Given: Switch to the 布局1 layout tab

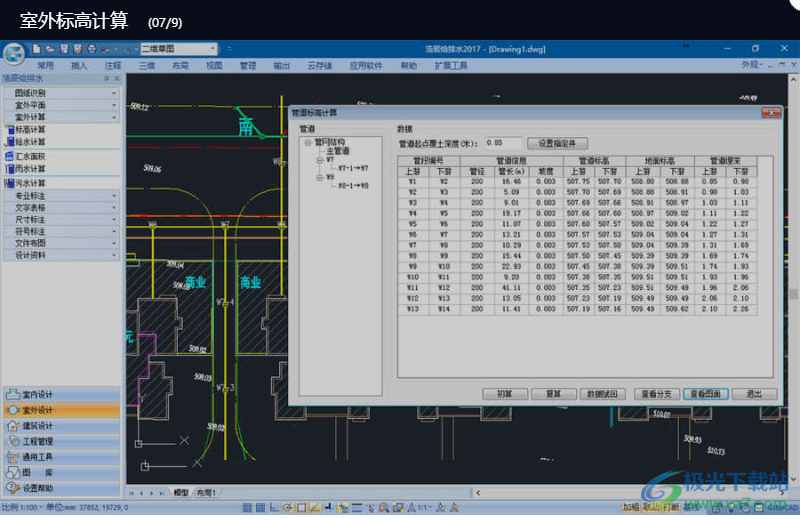Looking at the screenshot, I should [x=206, y=493].
